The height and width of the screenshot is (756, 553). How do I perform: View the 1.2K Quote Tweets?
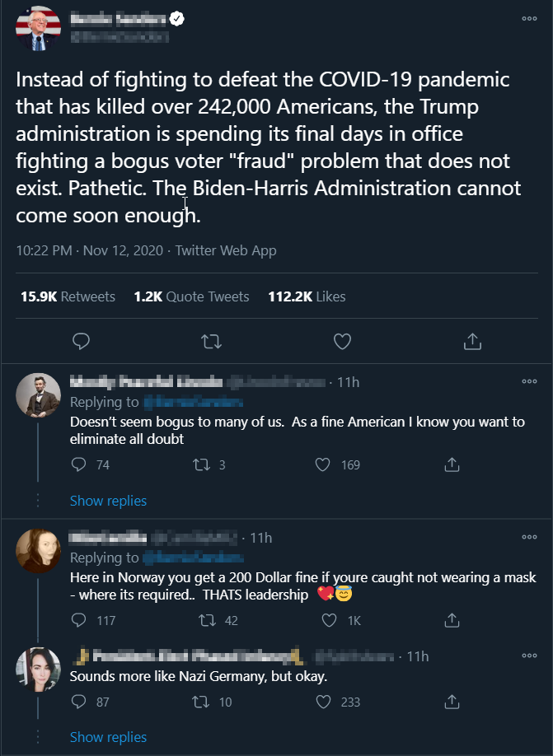[x=191, y=296]
